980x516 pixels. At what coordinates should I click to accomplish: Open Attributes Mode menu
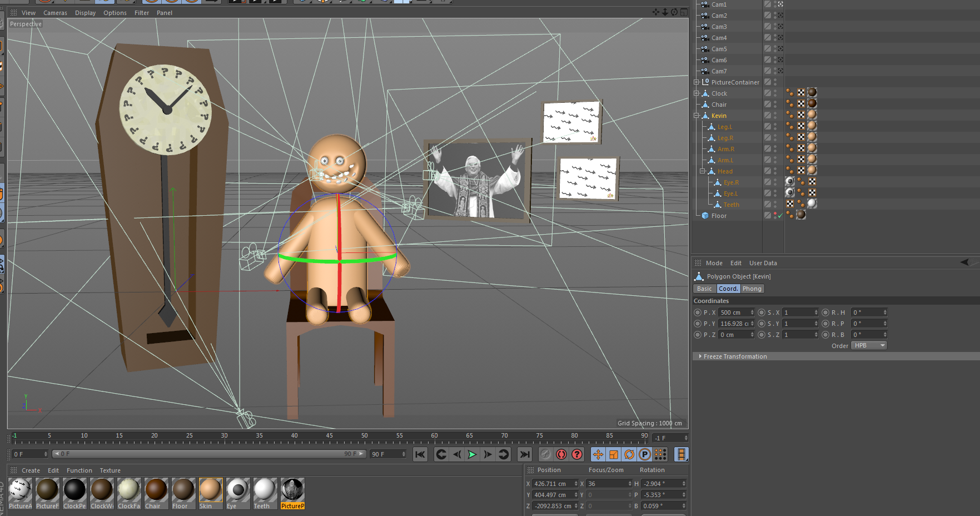tap(714, 263)
